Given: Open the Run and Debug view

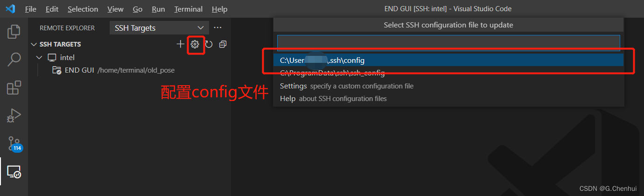Looking at the screenshot, I should 14,115.
